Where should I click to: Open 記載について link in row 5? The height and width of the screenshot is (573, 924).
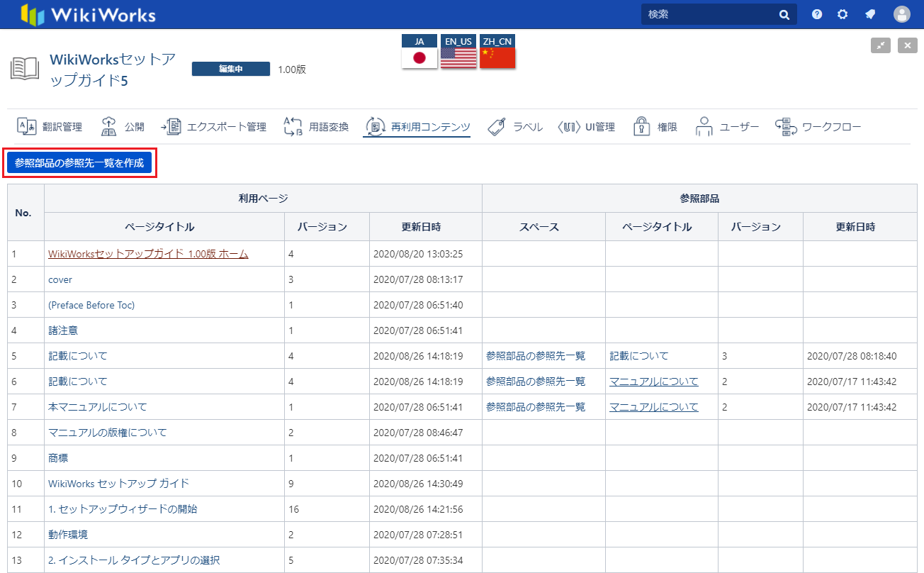point(78,356)
